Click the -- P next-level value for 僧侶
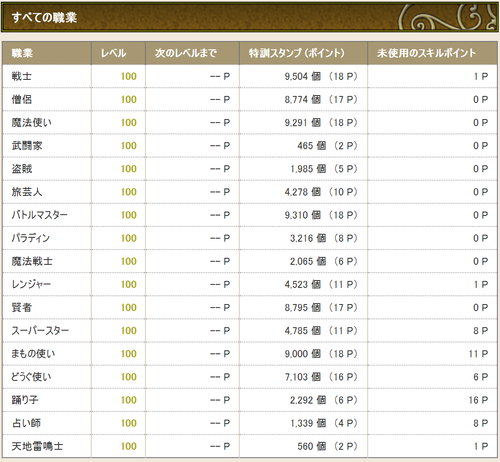 (x=220, y=99)
